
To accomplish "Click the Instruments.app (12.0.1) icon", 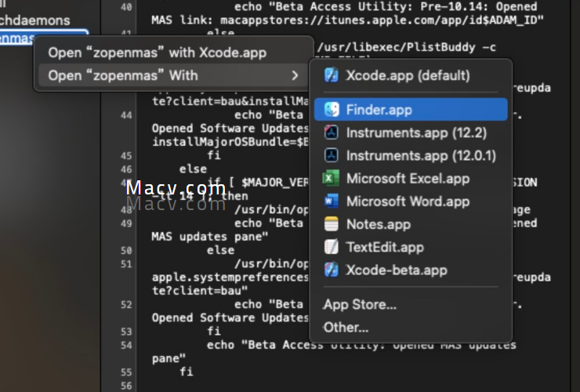I will point(331,155).
